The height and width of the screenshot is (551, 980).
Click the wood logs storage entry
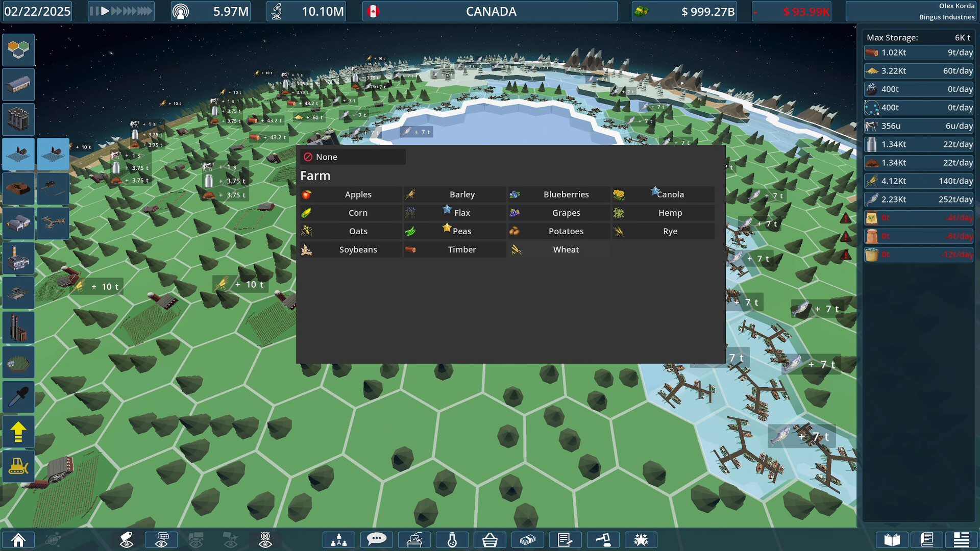point(918,53)
